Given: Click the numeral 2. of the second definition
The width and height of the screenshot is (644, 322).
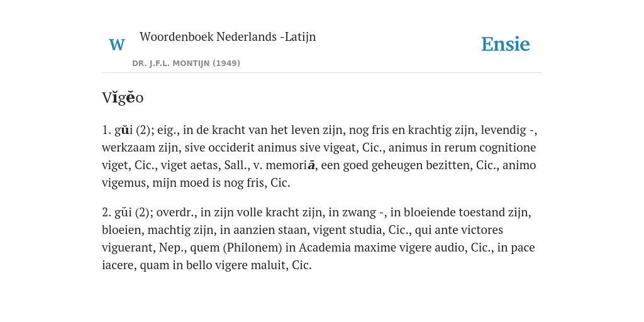Looking at the screenshot, I should click(107, 213).
